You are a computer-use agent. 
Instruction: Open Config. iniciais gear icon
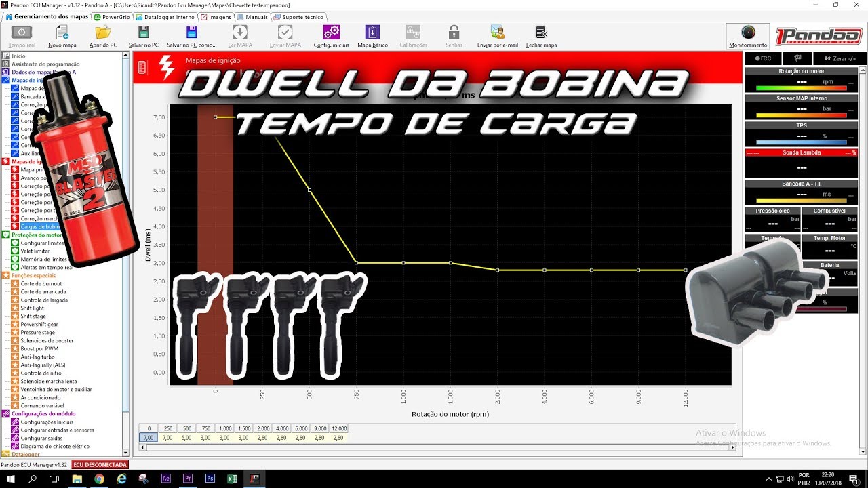[331, 32]
